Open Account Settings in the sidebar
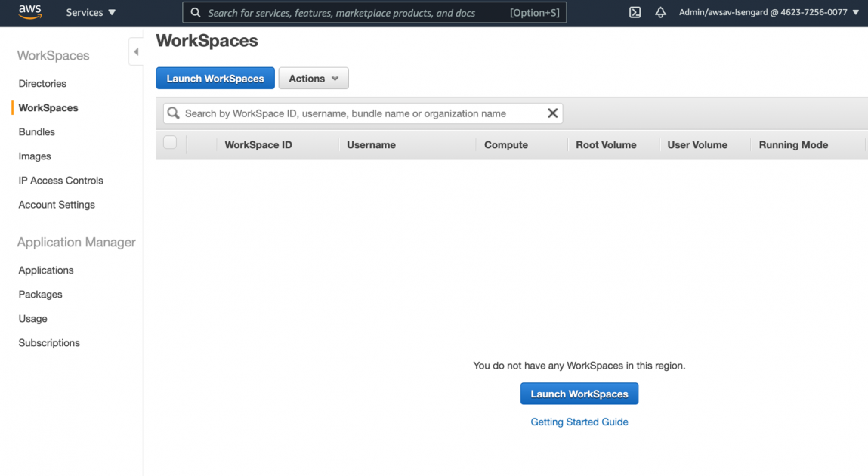The width and height of the screenshot is (868, 476). click(57, 205)
